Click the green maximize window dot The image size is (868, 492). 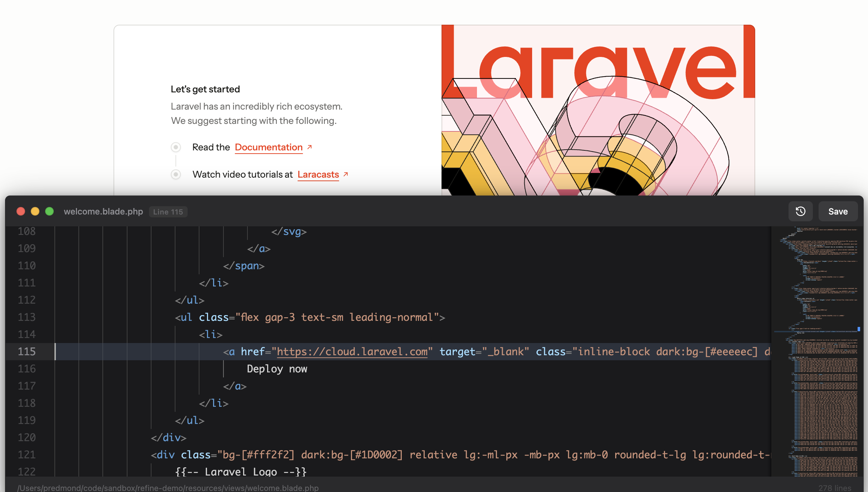click(49, 211)
